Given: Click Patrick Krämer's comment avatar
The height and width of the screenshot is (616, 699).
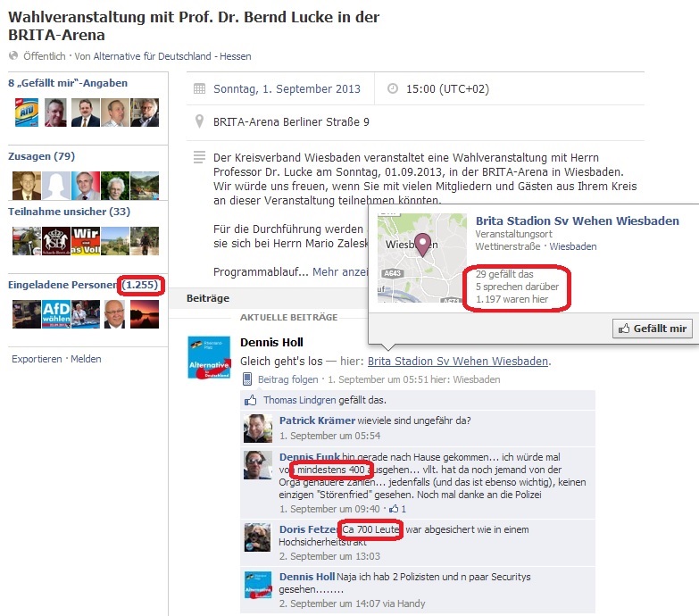Looking at the screenshot, I should click(258, 429).
